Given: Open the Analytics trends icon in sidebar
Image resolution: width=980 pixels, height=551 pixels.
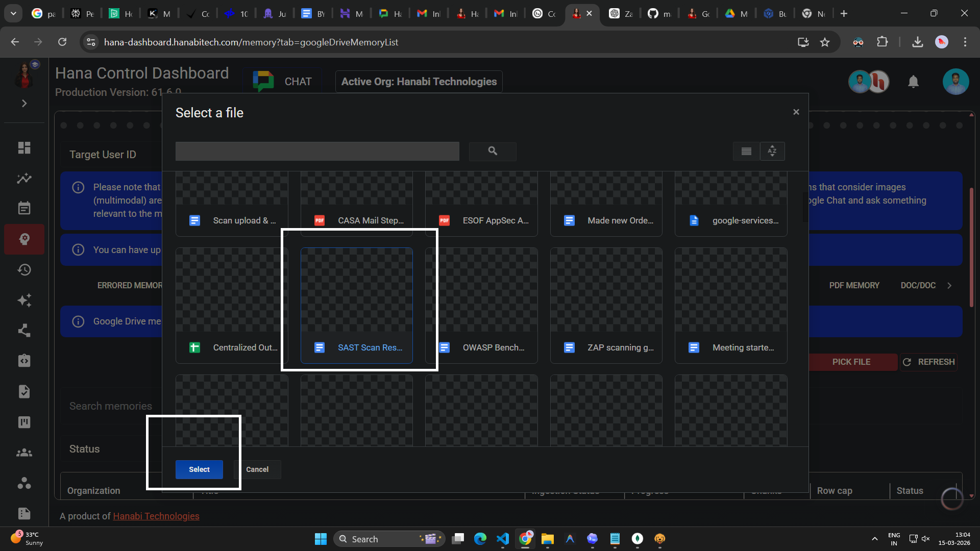Looking at the screenshot, I should point(24,178).
